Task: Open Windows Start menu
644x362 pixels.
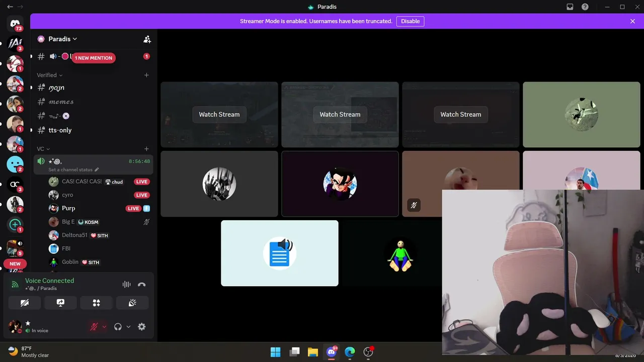Action: tap(275, 352)
